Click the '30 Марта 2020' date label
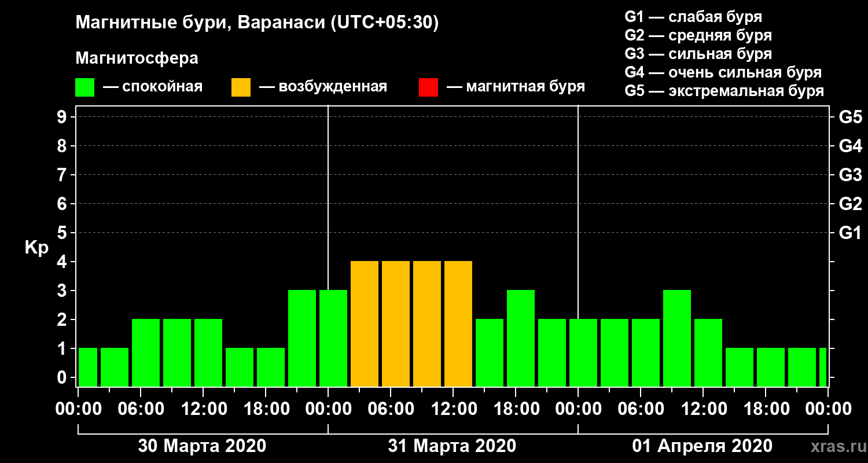Screen dimensions: 868x463 [202, 446]
